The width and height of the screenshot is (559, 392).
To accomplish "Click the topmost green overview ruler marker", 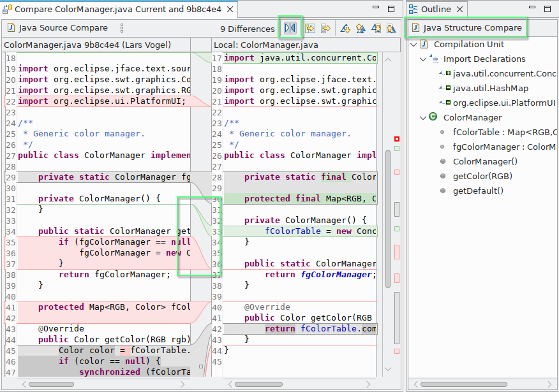I will 397,149.
